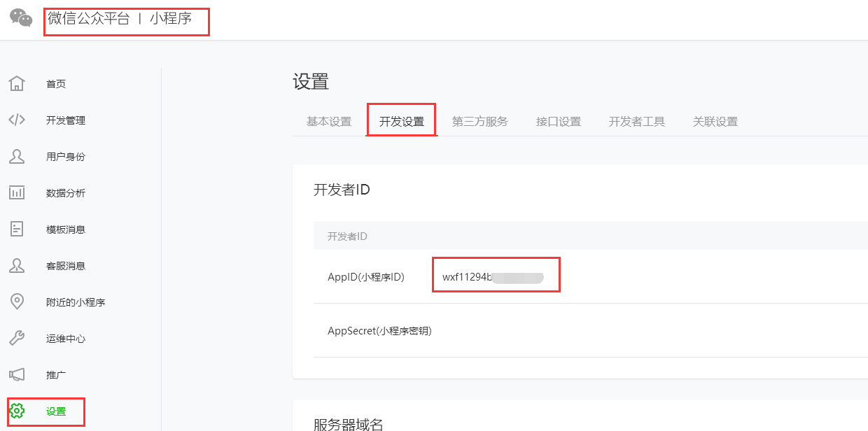Click the WeChat logo icon

point(21,18)
